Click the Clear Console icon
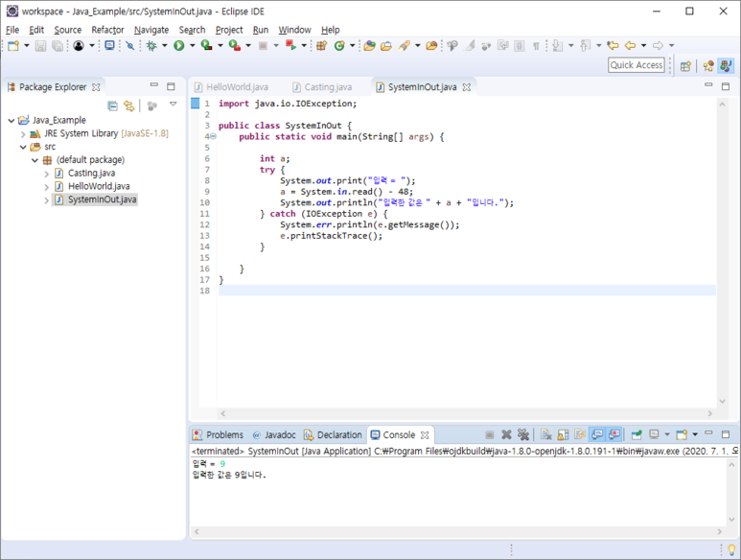This screenshot has height=560, width=741. click(x=545, y=434)
